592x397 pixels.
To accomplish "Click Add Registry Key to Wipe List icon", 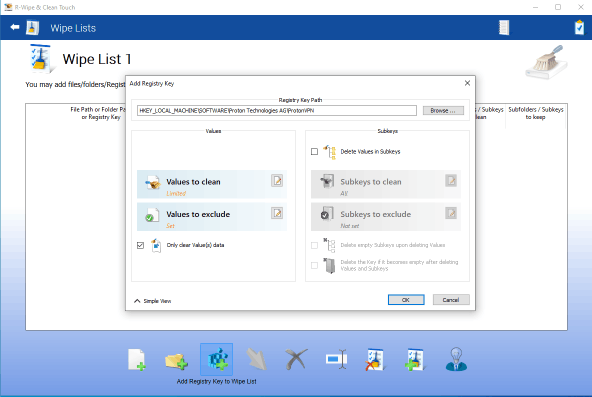I will pyautogui.click(x=217, y=359).
